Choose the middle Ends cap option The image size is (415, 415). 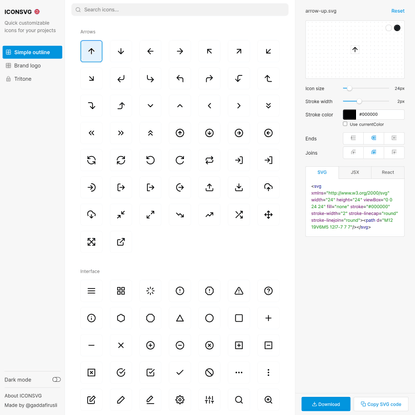(374, 138)
